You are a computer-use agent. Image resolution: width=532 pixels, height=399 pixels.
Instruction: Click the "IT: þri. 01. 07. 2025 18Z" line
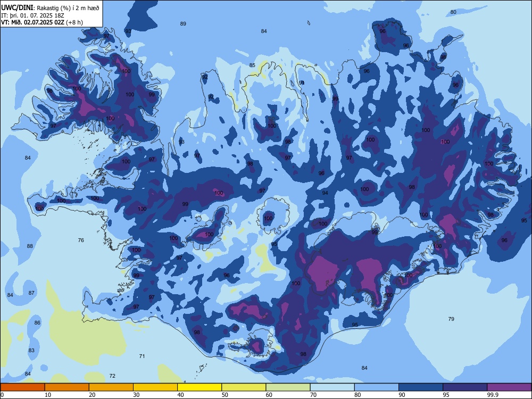(x=32, y=15)
